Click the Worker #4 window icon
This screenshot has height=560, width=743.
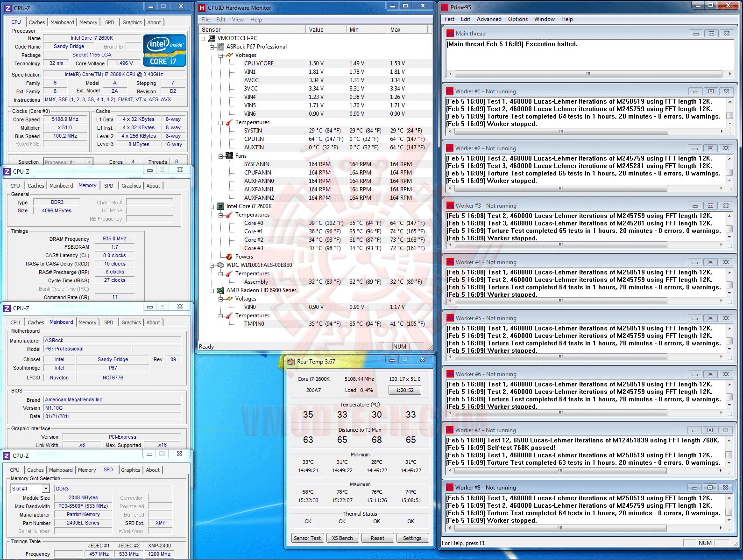coord(450,262)
